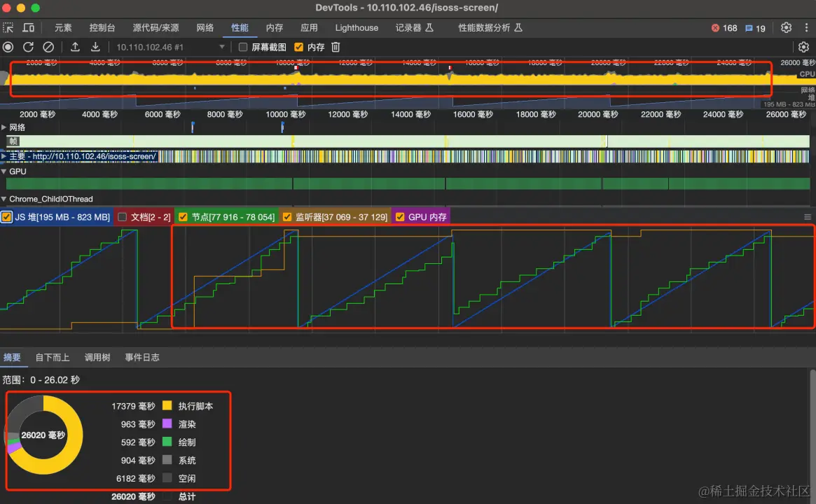Screen dimensions: 816x504
Task: Click the 6182 毫秒 idle value
Action: pos(136,478)
